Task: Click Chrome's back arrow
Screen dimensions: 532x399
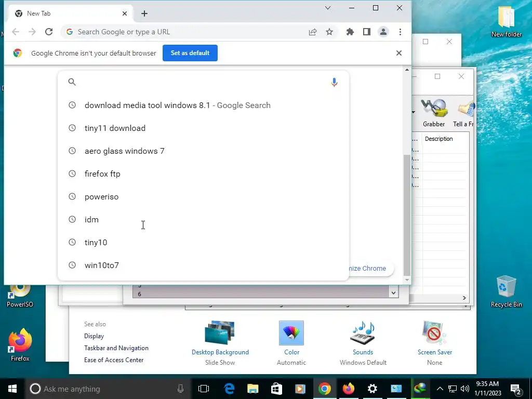Action: (16, 32)
